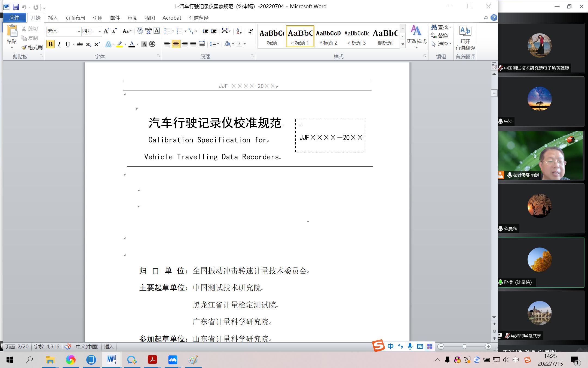Click the Grow Font icon
Viewport: 588px width, 368px height.
click(106, 31)
